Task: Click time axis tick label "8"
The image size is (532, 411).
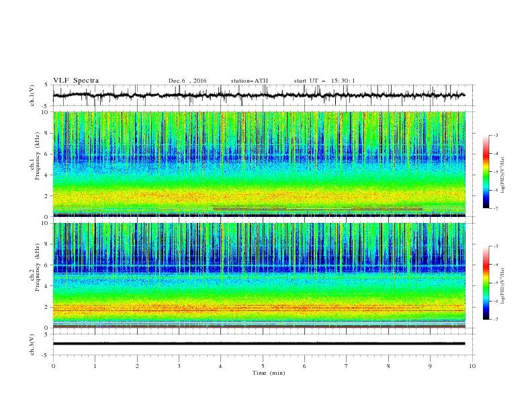Action: point(388,366)
